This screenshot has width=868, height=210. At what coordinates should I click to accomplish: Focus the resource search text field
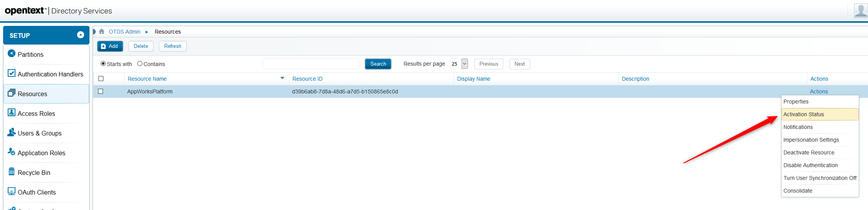(x=311, y=64)
